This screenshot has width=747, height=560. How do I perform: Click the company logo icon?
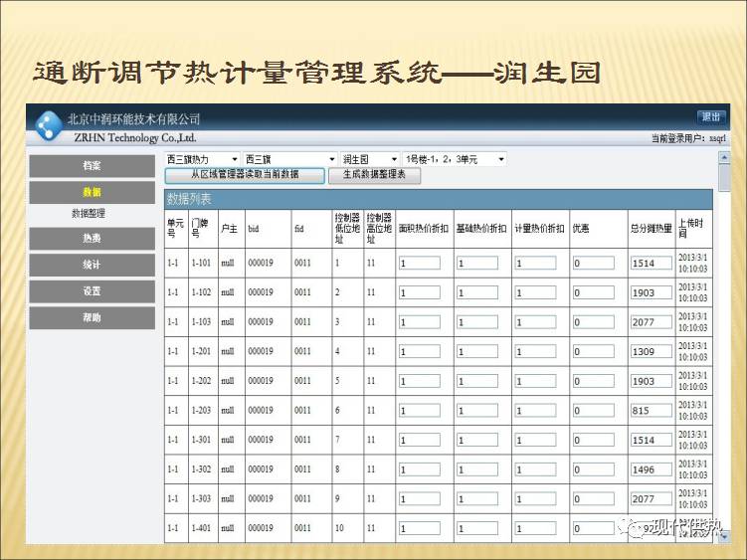tap(49, 125)
